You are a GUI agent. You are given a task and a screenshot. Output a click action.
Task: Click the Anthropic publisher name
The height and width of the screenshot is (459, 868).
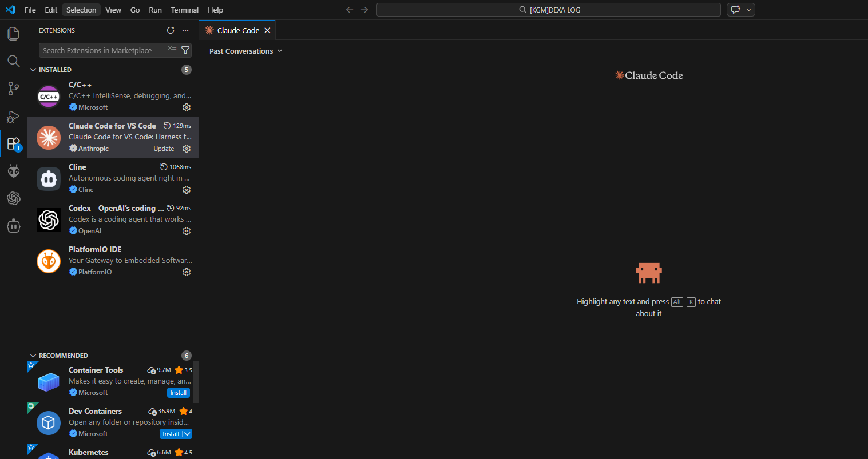click(93, 149)
